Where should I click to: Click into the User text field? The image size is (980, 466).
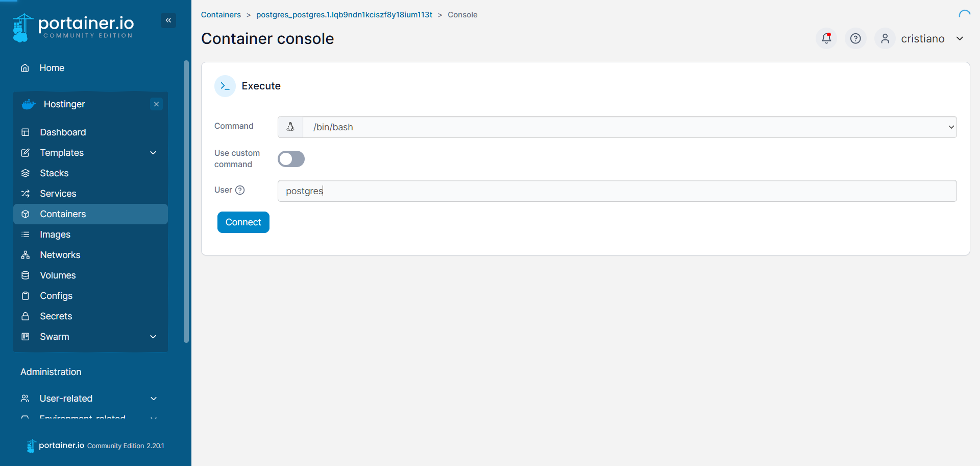tap(617, 191)
